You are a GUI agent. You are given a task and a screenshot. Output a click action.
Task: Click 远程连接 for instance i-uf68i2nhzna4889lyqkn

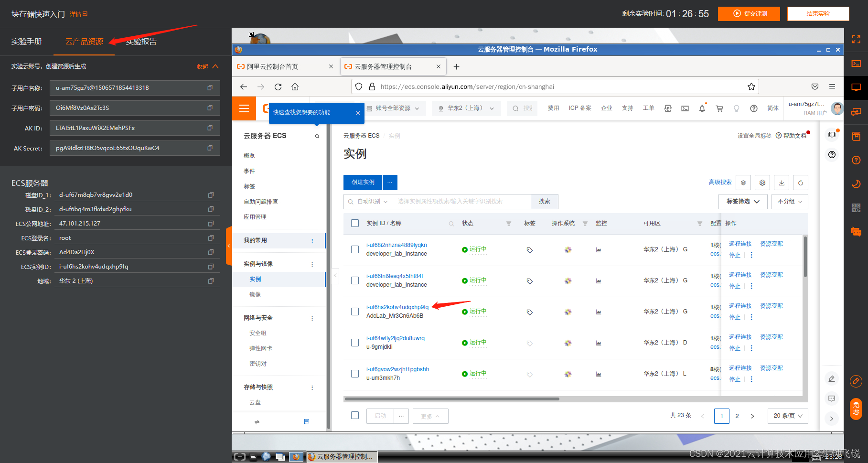[740, 244]
